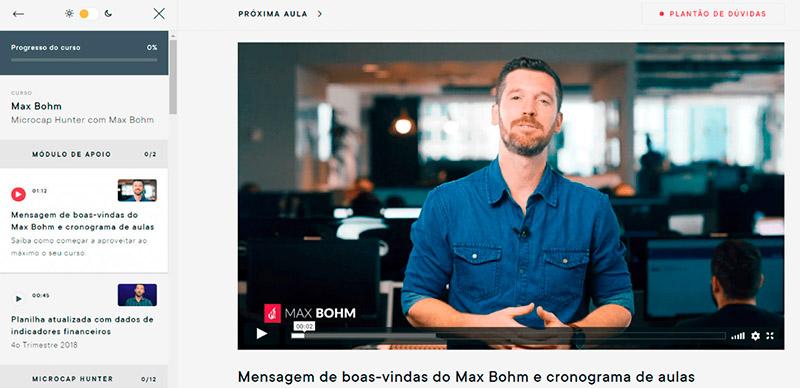Open the Próxima Aula link

click(x=273, y=14)
